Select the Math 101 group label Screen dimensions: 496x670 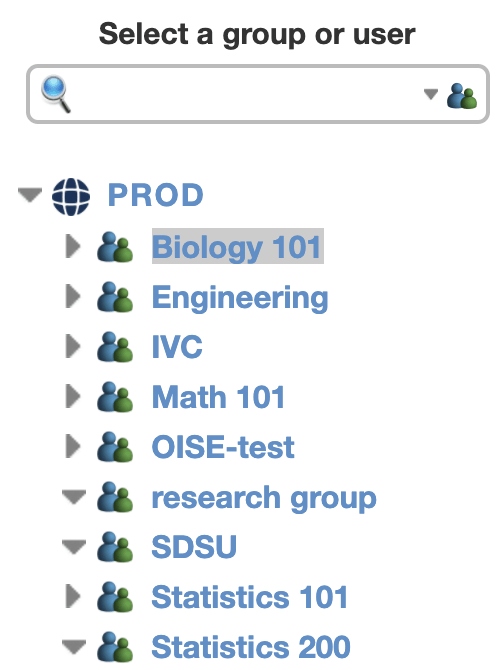pos(218,397)
